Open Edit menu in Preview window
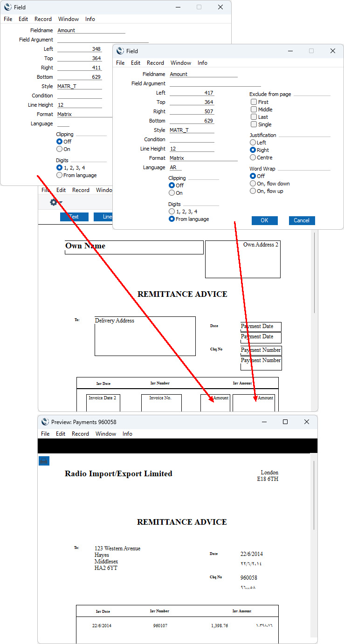 click(x=61, y=434)
